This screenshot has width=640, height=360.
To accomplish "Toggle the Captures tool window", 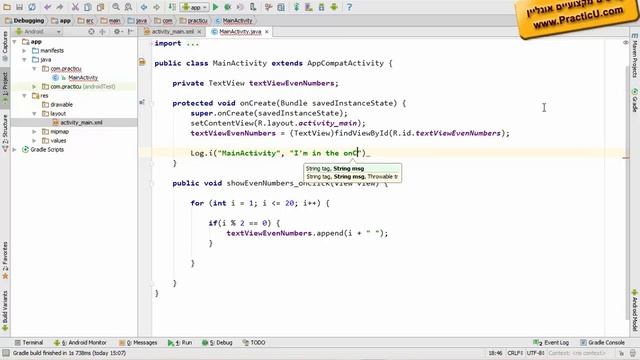I will [x=5, y=46].
